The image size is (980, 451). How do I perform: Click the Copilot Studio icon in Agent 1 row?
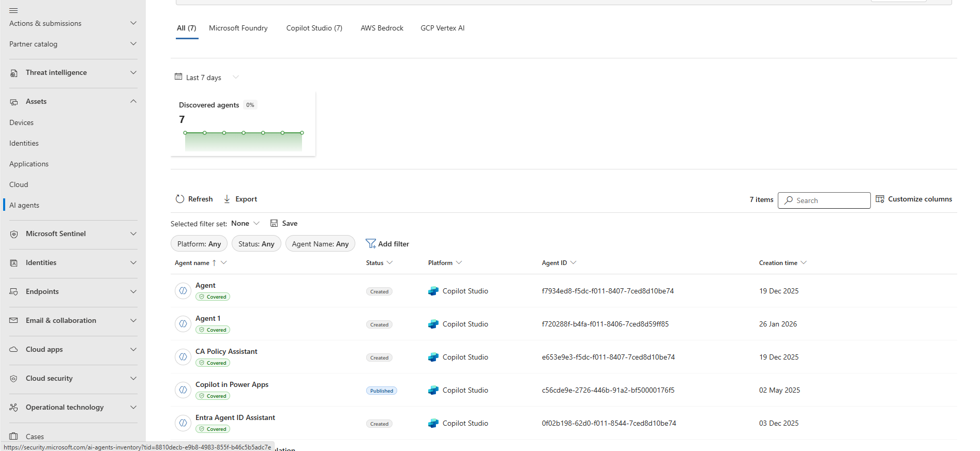click(x=433, y=324)
